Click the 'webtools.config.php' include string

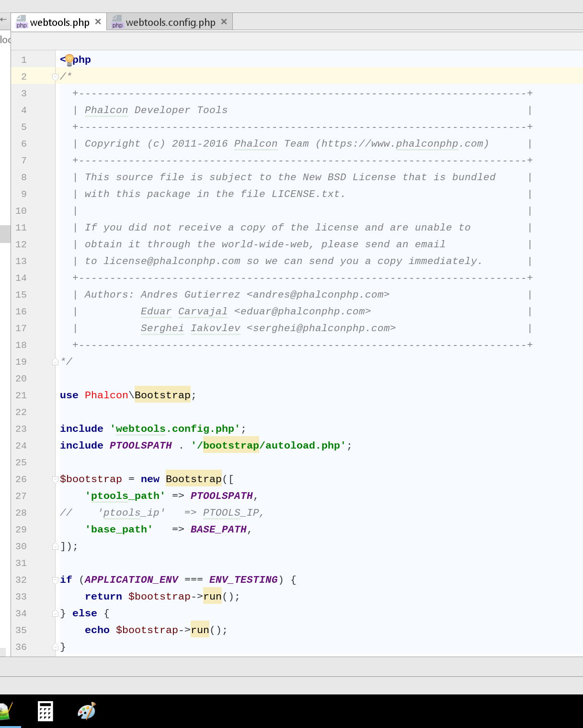(x=175, y=429)
